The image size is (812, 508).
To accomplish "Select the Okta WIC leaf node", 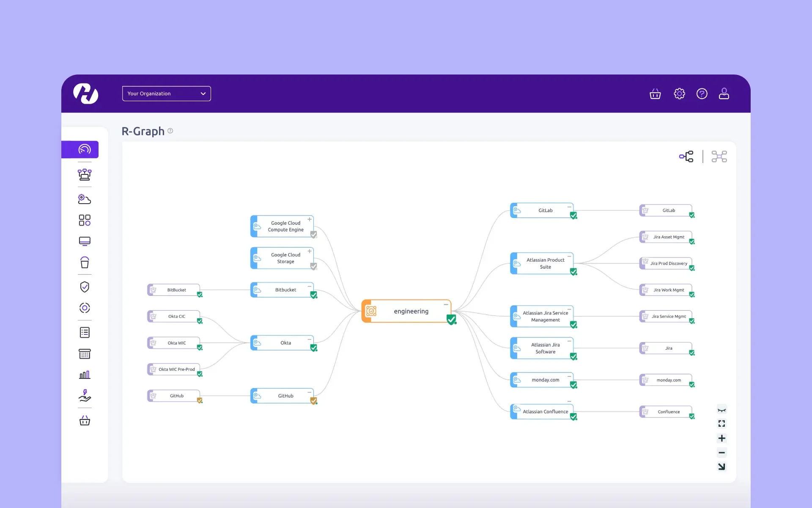I will click(x=173, y=343).
